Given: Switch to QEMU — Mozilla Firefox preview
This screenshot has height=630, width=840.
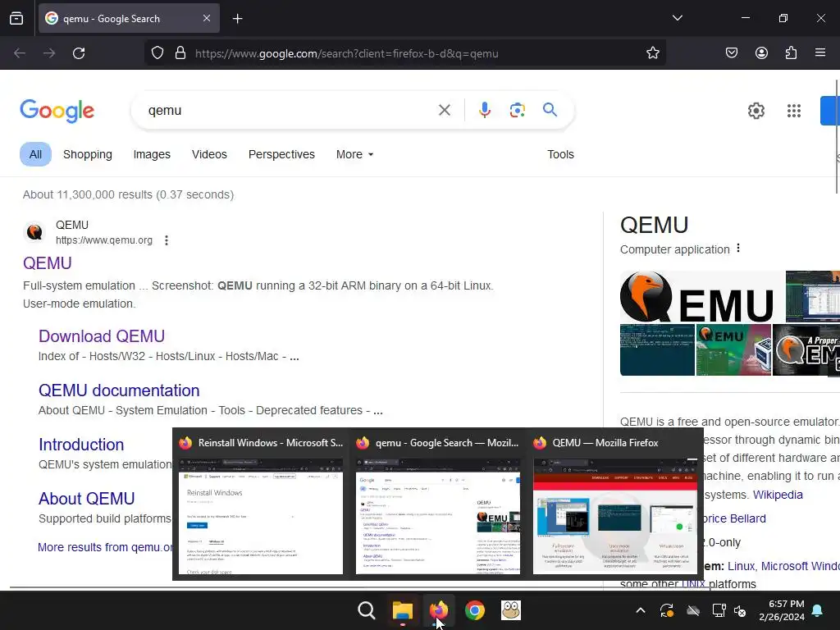Looking at the screenshot, I should 615,504.
